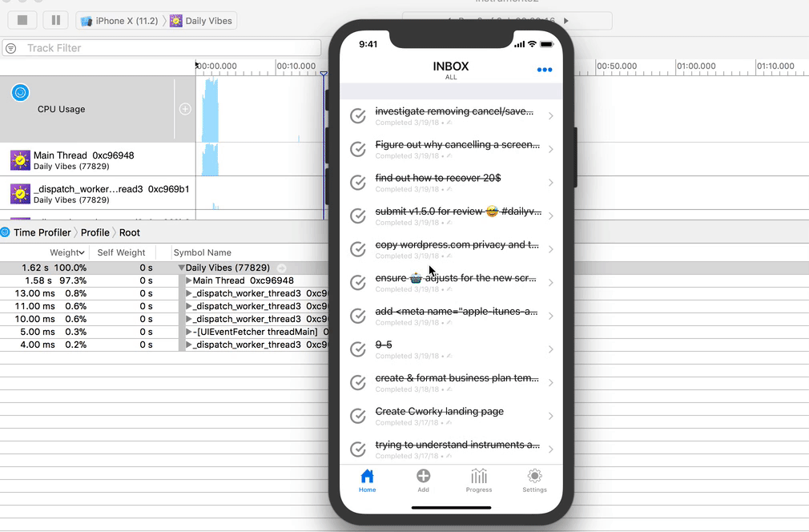Open details chevron for 'find out how to recover 20$'
This screenshot has width=809, height=532.
[x=550, y=183]
